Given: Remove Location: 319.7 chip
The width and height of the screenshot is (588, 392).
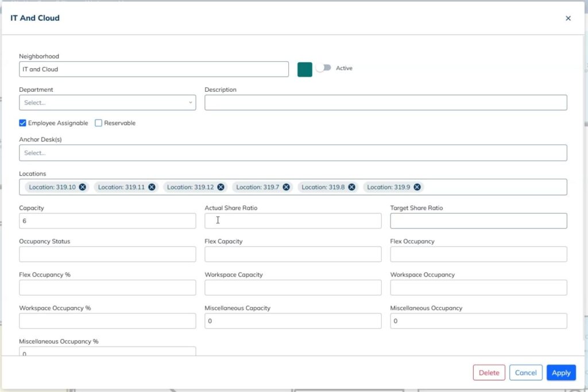Looking at the screenshot, I should tap(286, 187).
